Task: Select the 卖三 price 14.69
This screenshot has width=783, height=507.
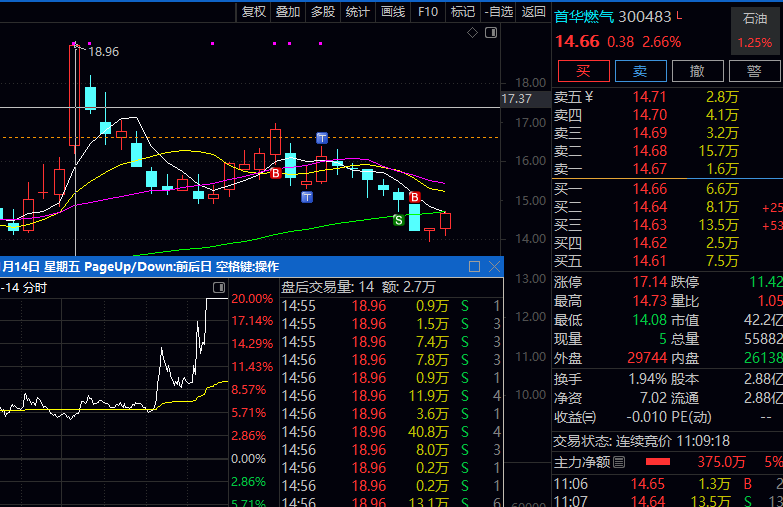Action: point(650,133)
